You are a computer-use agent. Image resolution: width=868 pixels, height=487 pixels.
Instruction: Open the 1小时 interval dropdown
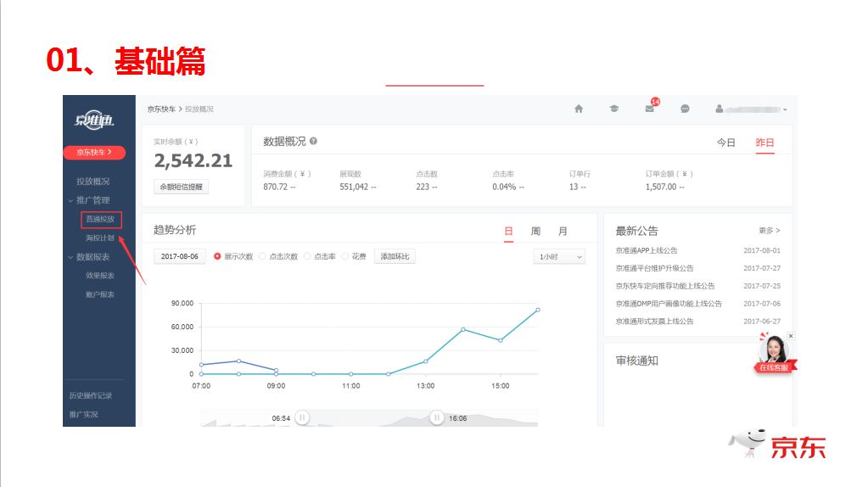pos(560,257)
